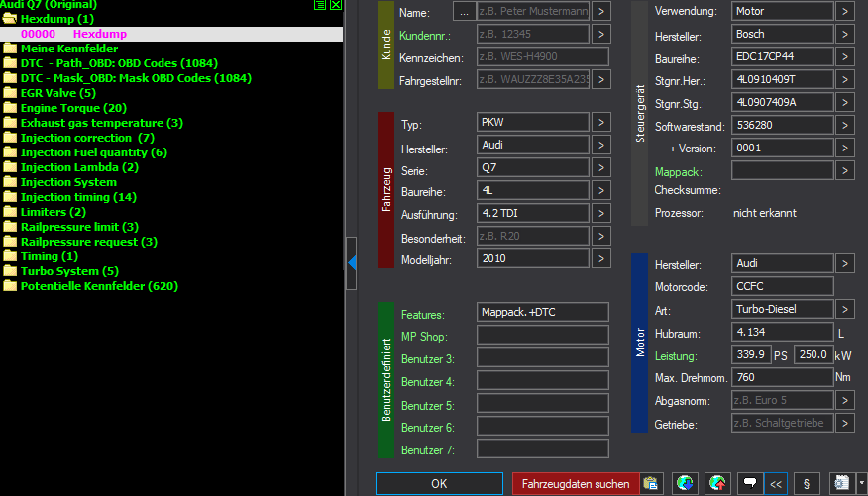Click the clipboard paste icon beside Fahrzeugdaten suchen
The image size is (868, 496).
point(651,484)
